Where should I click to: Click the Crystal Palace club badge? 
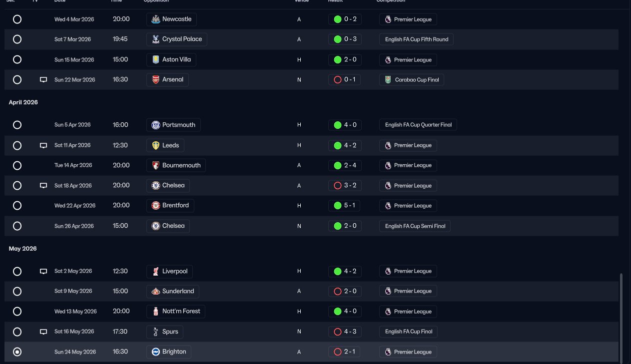[155, 39]
